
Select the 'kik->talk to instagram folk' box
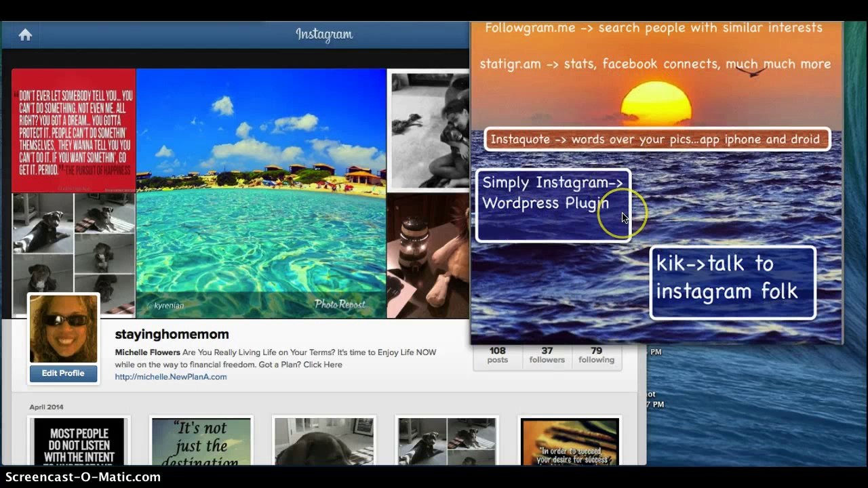click(x=733, y=283)
